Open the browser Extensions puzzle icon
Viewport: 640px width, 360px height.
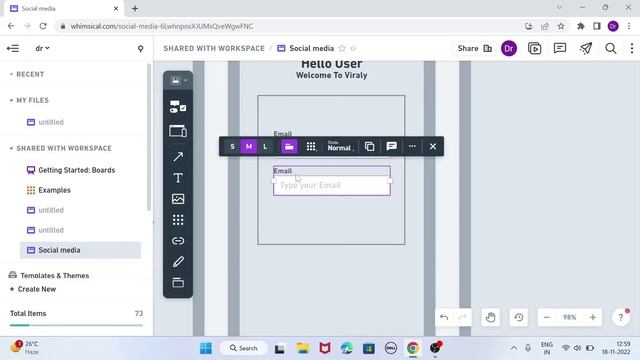click(580, 26)
